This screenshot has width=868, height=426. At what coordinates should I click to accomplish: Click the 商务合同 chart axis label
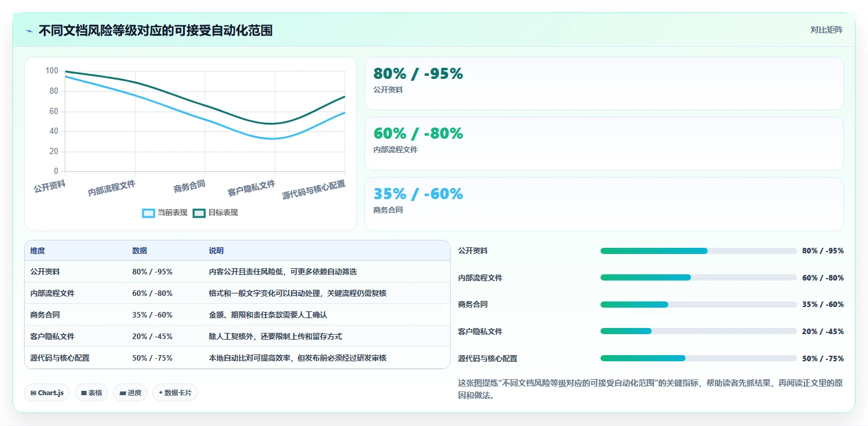pos(189,186)
